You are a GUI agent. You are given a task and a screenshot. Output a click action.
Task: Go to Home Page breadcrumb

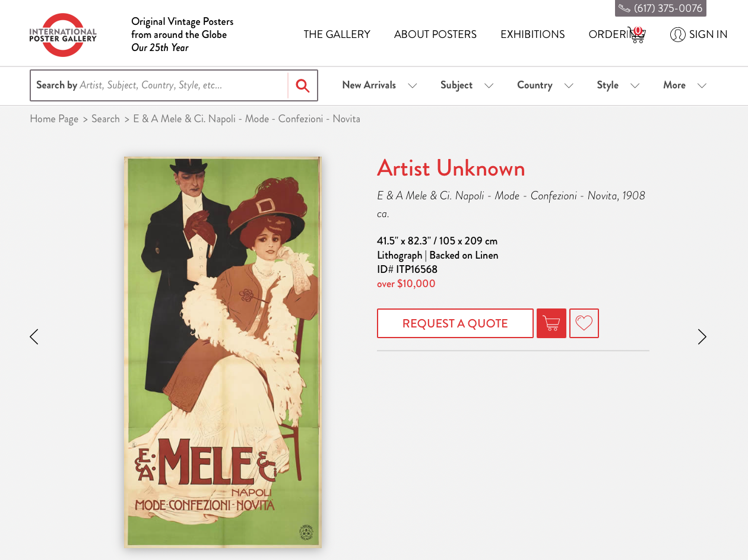(x=54, y=119)
